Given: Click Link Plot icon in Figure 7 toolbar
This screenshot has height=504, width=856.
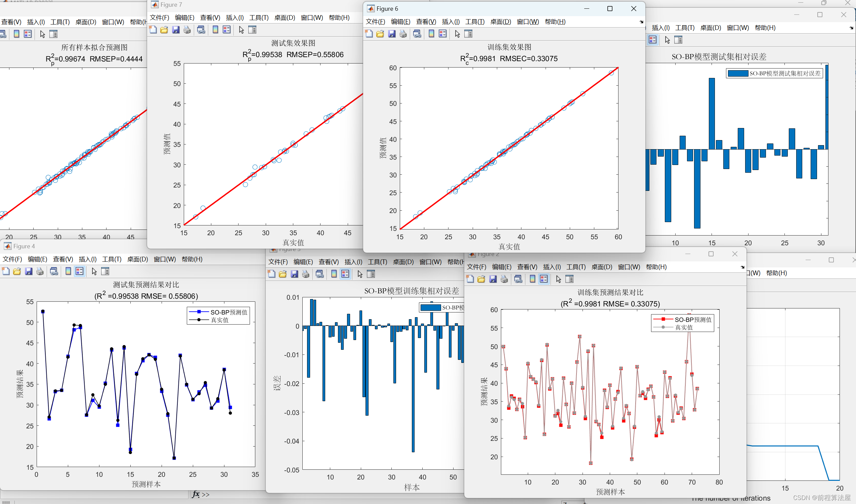Looking at the screenshot, I should [x=201, y=30].
